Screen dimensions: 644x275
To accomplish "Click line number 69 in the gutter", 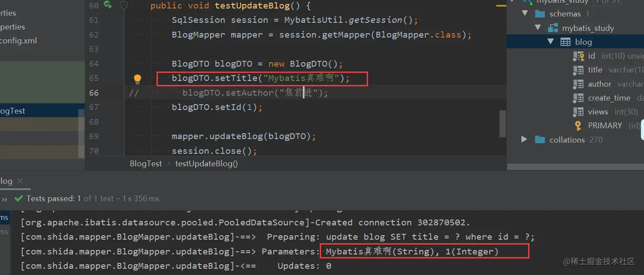I will [x=94, y=136].
